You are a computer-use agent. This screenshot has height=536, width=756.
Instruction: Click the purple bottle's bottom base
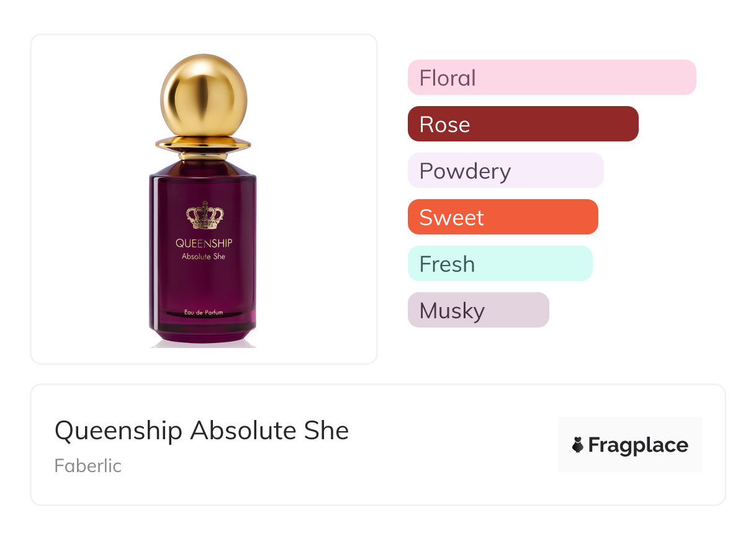tap(204, 336)
